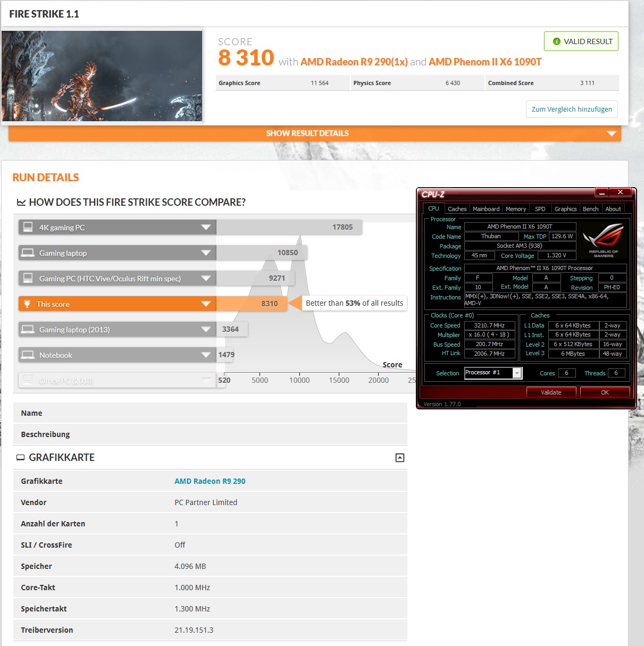Click the Fire Strike scene thumbnail
Viewport: 644px width, 646px height.
tap(102, 76)
